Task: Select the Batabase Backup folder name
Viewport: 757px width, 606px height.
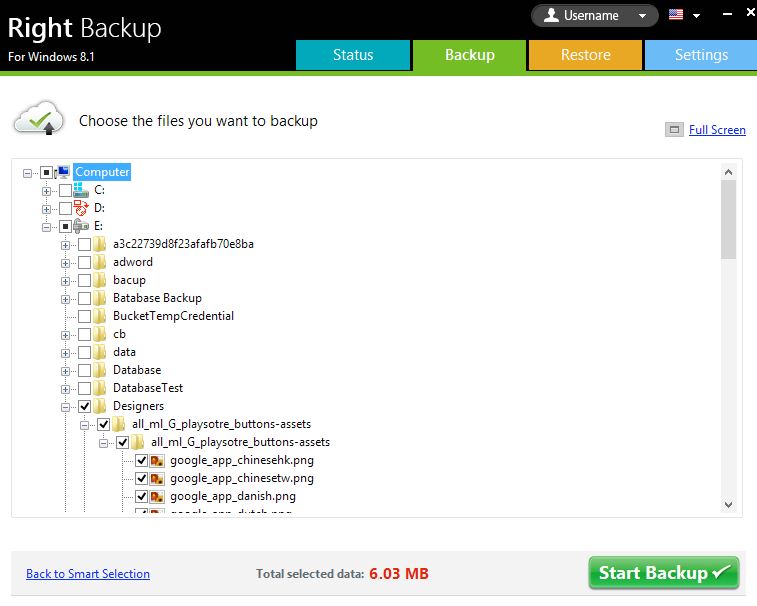Action: pos(157,298)
